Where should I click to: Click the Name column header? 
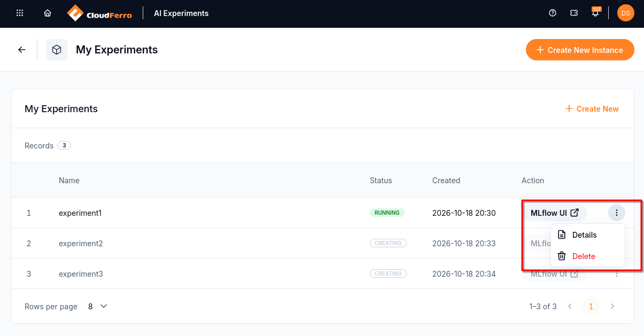[69, 181]
